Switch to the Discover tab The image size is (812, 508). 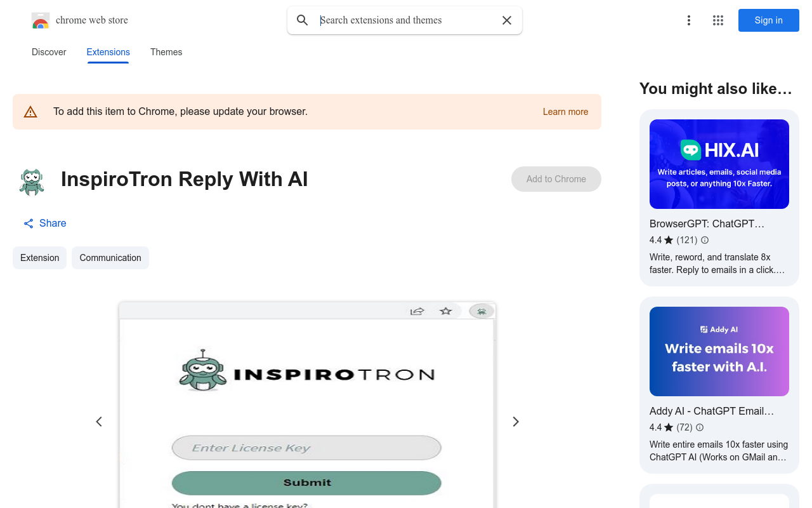click(x=49, y=52)
